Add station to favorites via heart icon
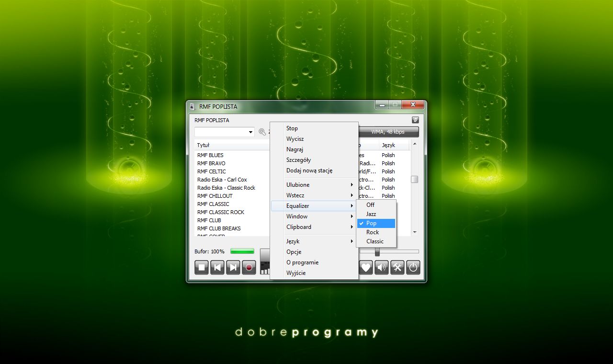 point(366,267)
